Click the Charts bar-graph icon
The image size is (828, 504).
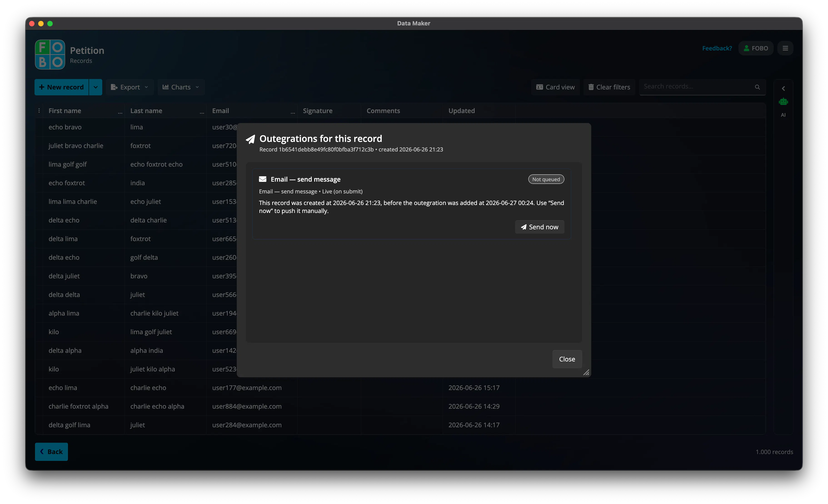click(x=165, y=87)
